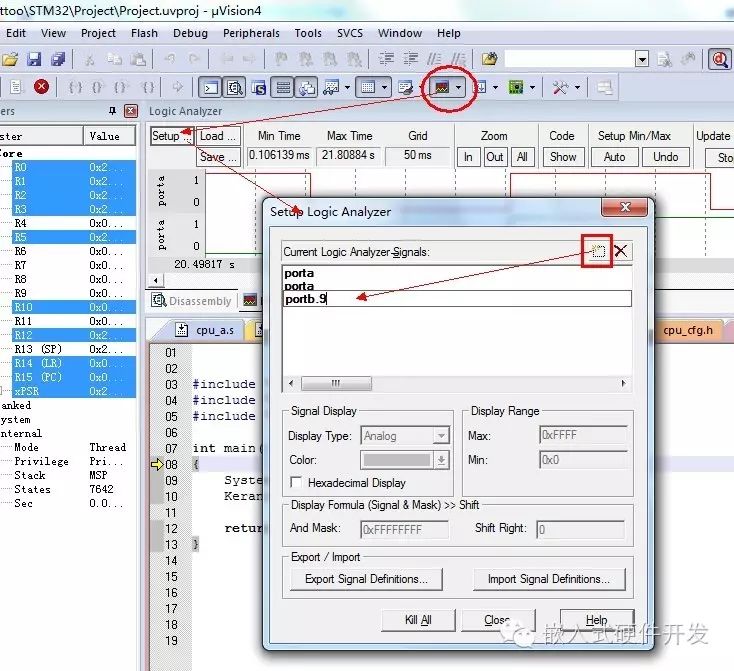Click the Cut icon in the toolbar
This screenshot has width=734, height=671.
(x=89, y=59)
